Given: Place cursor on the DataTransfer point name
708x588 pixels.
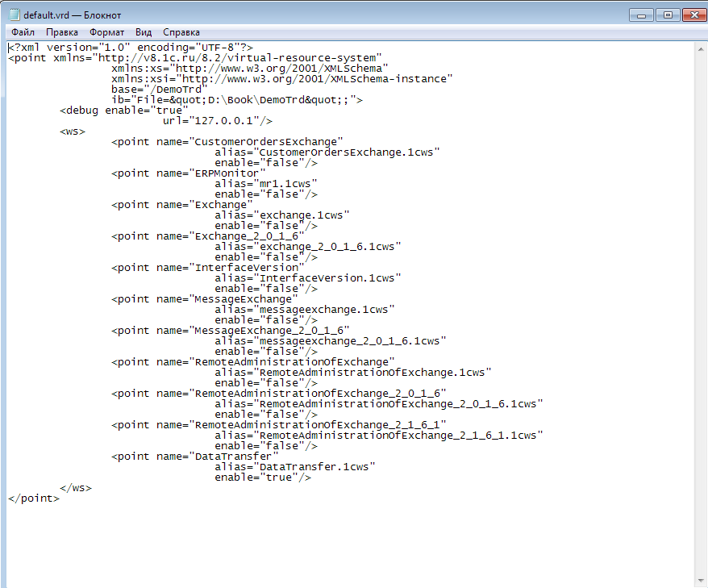Looking at the screenshot, I should (x=232, y=457).
